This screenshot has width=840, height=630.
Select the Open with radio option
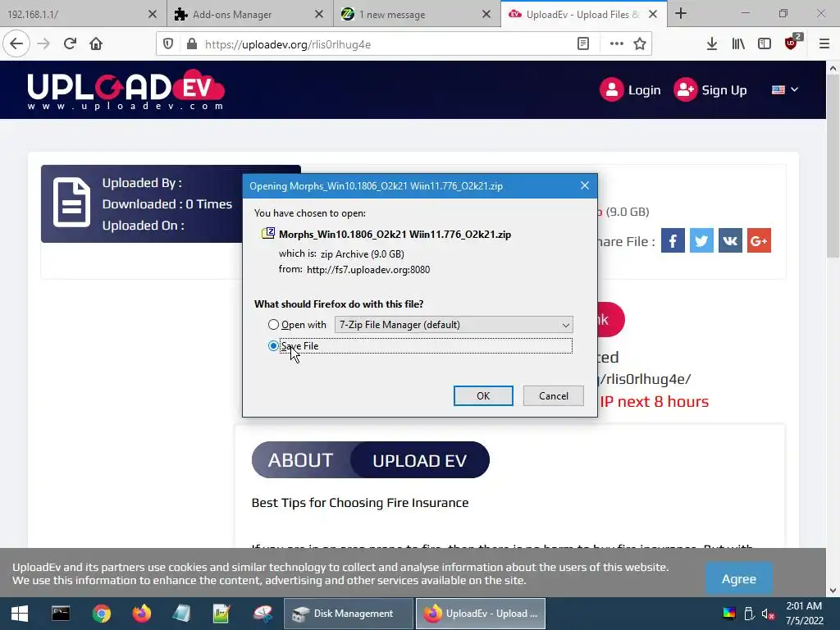(273, 325)
